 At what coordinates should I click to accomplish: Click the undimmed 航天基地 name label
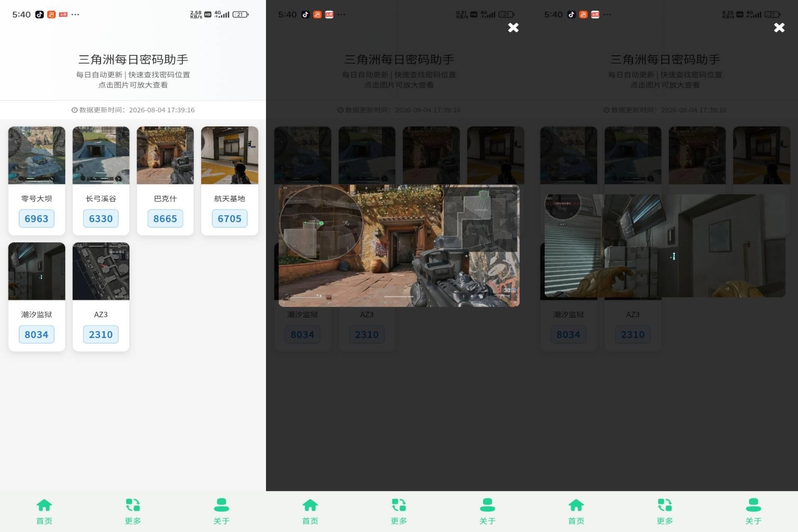230,199
